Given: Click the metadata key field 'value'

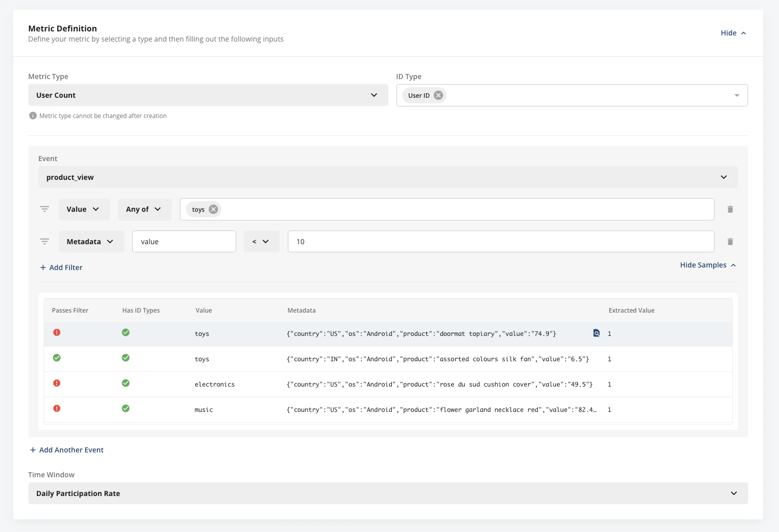Looking at the screenshot, I should tap(184, 242).
